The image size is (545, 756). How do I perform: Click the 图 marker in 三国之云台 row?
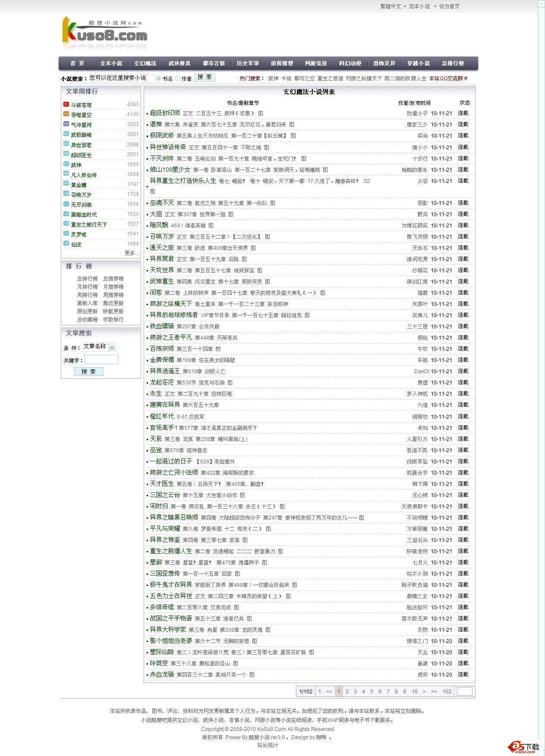(x=243, y=495)
